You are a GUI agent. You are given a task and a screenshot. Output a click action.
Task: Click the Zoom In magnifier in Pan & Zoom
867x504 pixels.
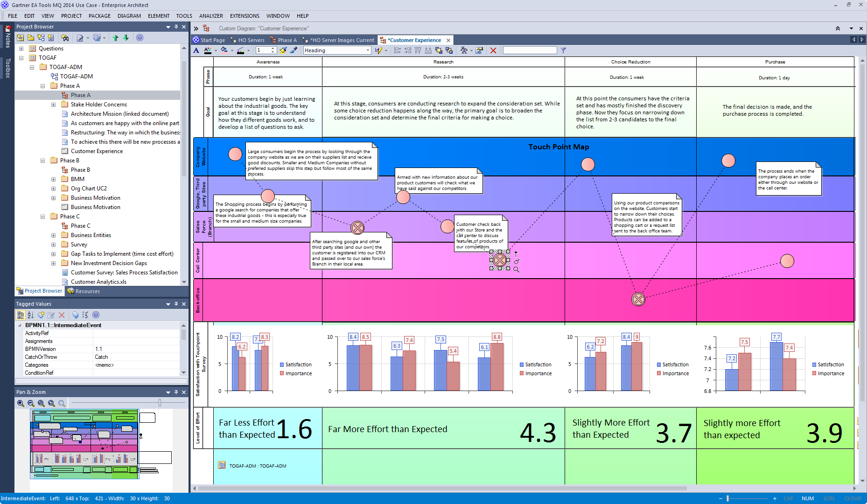pos(21,403)
